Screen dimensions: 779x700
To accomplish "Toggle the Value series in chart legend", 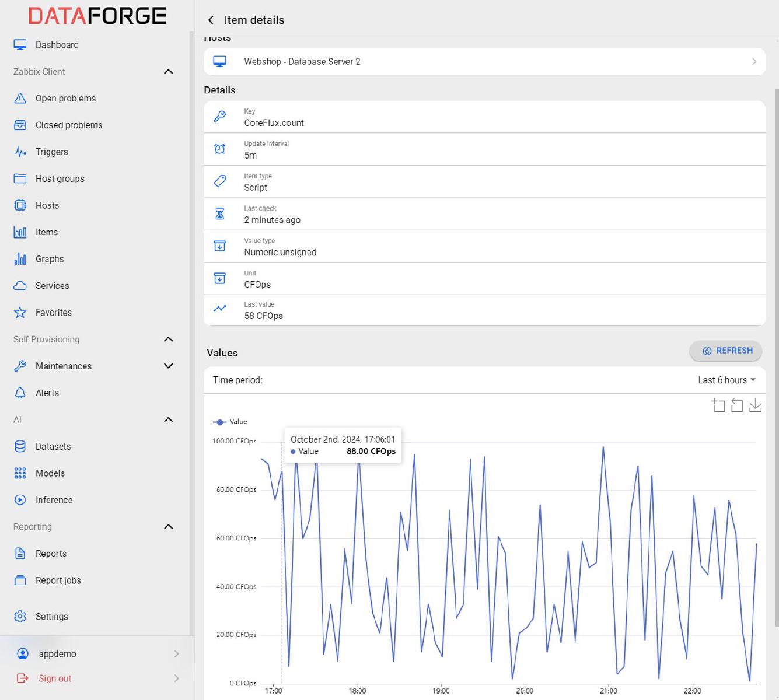I will point(230,422).
